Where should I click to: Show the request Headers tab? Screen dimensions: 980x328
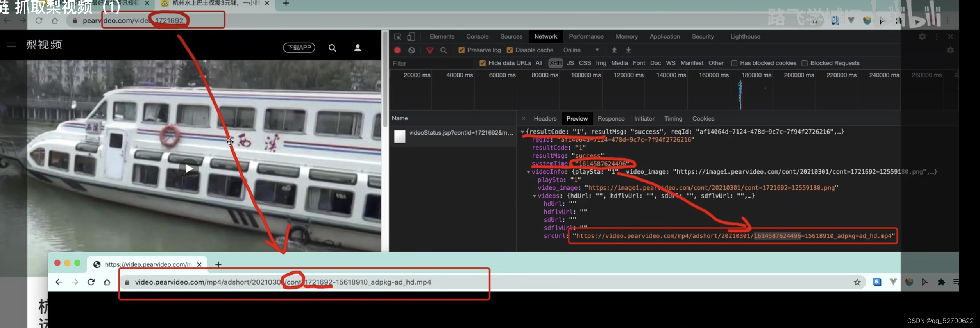(545, 119)
